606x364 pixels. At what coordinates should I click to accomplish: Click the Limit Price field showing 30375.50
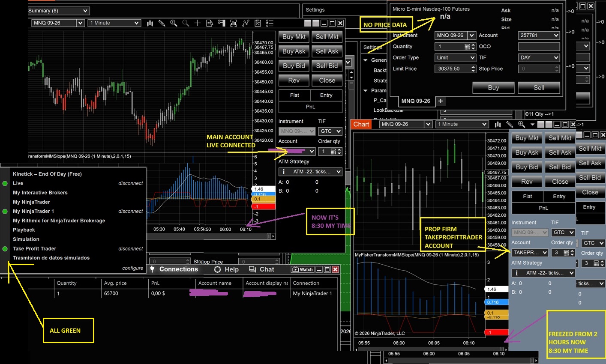455,69
